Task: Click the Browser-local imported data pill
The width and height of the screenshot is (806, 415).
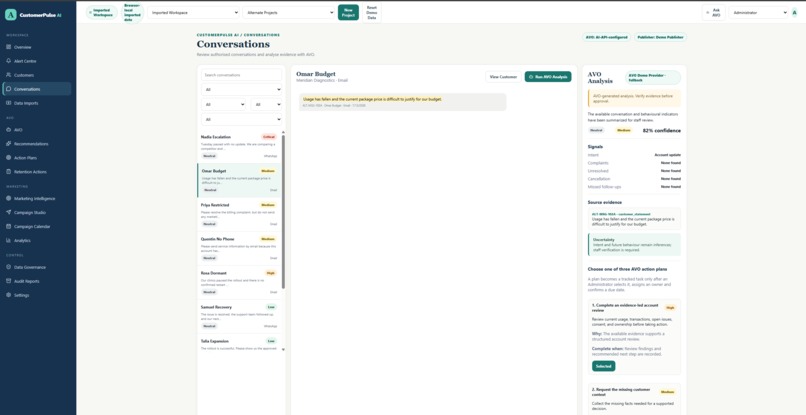Action: 132,12
